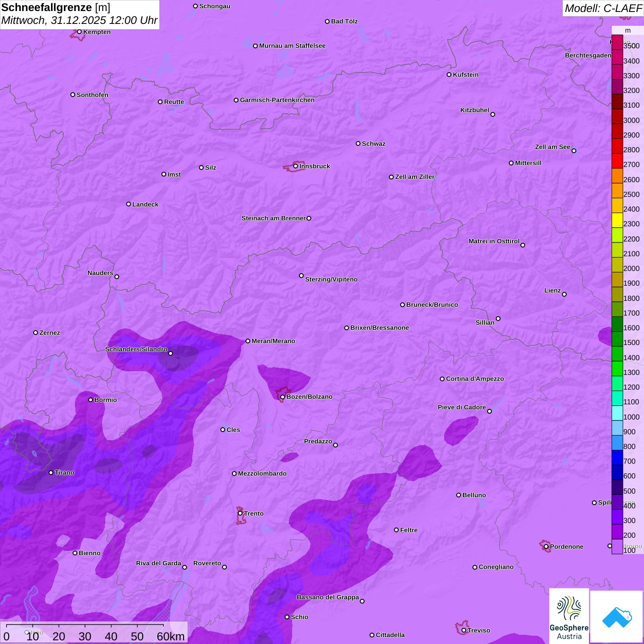Click the 'Bienno' label
644x644 pixels.
[x=90, y=553]
